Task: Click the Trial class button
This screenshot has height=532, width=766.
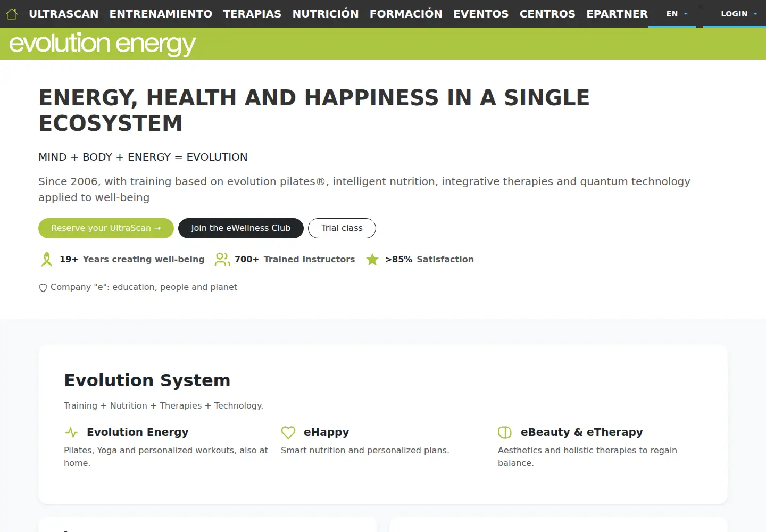Action: pos(342,228)
